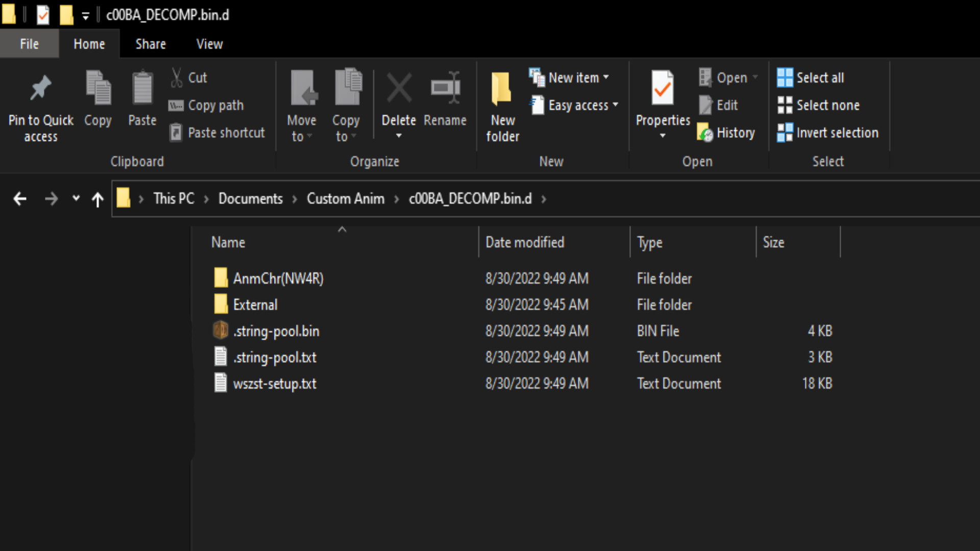The width and height of the screenshot is (980, 551).
Task: Click the Cut scissors icon
Action: tap(177, 78)
